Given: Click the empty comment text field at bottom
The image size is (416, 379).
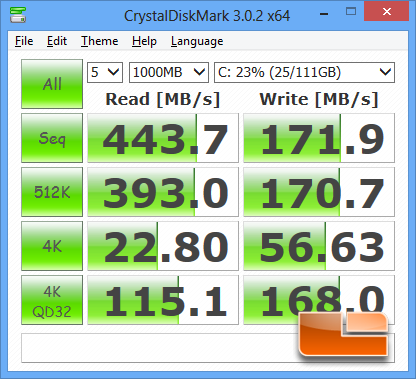Looking at the screenshot, I should [160, 348].
